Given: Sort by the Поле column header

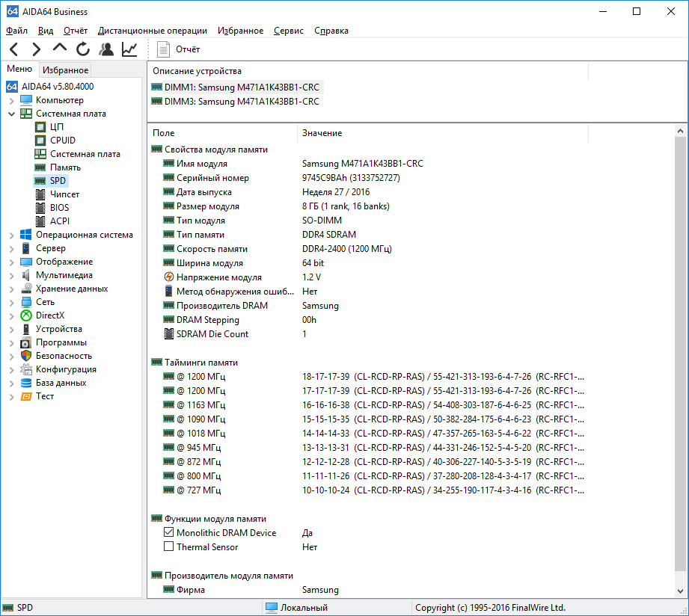Looking at the screenshot, I should pos(223,132).
